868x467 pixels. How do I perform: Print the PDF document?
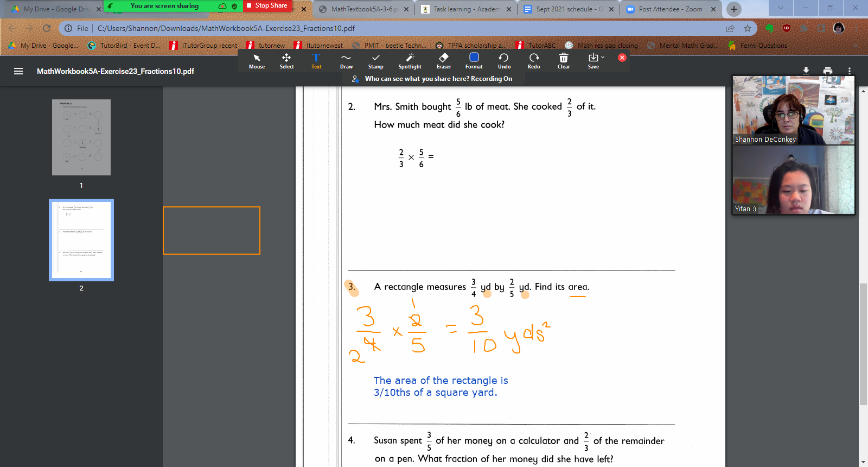[x=828, y=71]
